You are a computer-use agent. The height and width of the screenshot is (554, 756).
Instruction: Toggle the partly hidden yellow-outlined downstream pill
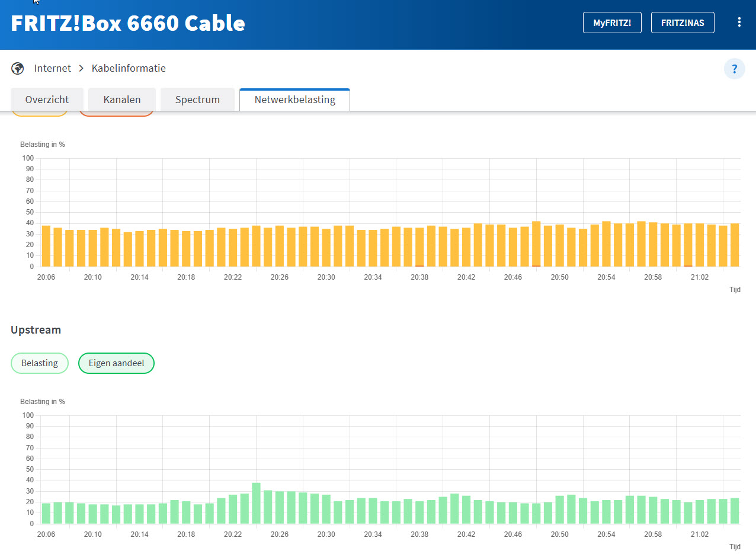click(39, 113)
